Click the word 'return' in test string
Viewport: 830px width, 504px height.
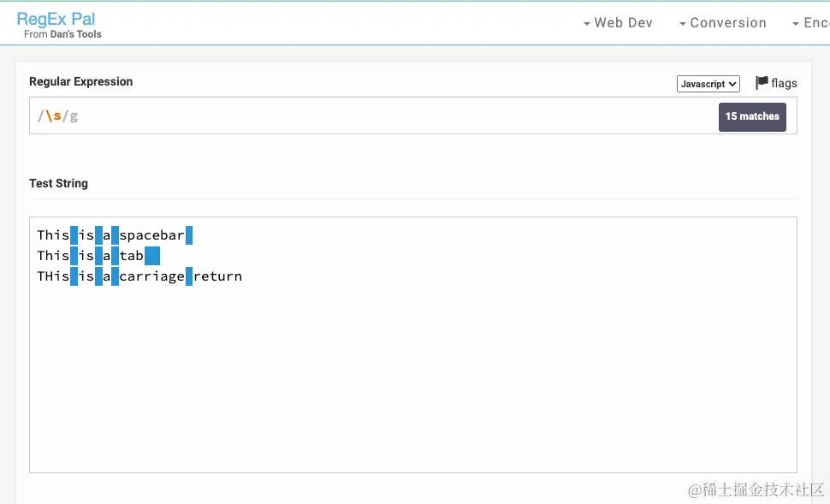(x=217, y=276)
